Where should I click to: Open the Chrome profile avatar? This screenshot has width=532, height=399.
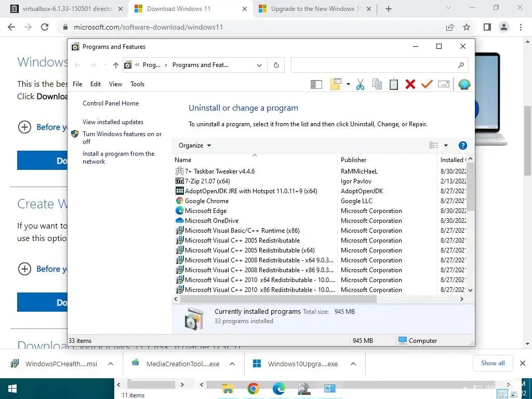(504, 27)
